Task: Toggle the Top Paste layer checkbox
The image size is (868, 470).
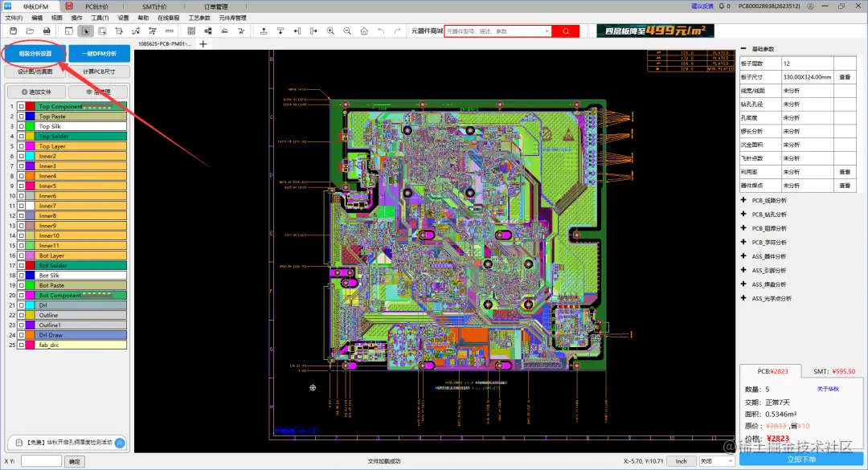Action: pyautogui.click(x=21, y=116)
